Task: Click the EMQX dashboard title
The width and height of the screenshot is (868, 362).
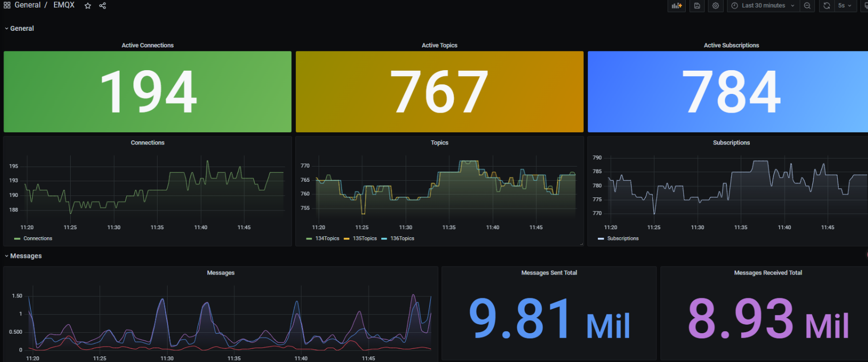Action: (64, 5)
